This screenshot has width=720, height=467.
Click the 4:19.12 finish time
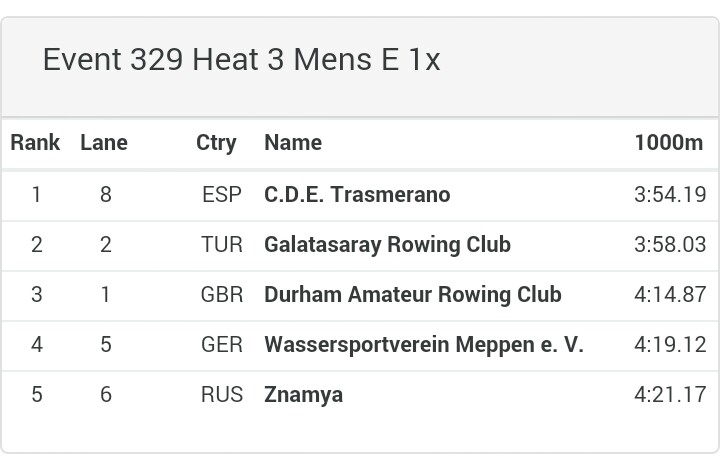[670, 345]
